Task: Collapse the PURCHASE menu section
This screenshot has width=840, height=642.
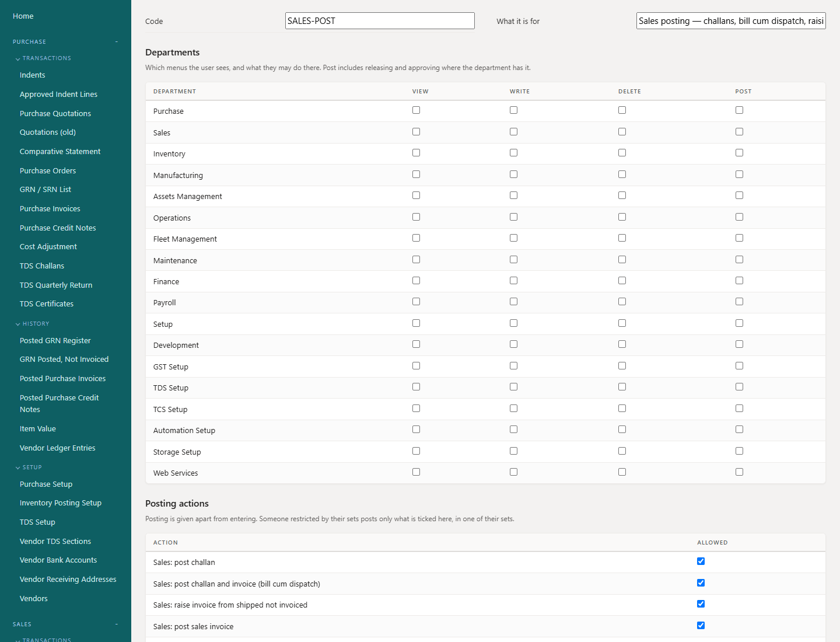Action: coord(65,42)
